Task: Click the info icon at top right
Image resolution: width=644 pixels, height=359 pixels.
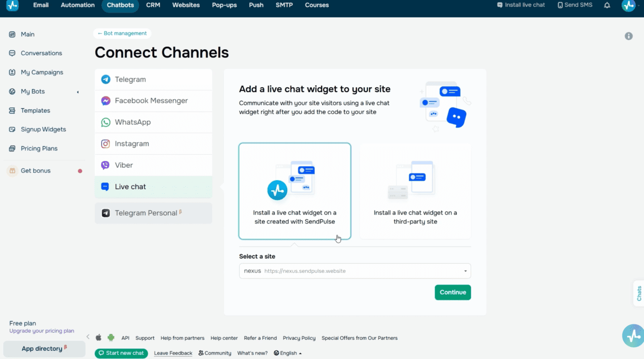Action: point(628,36)
